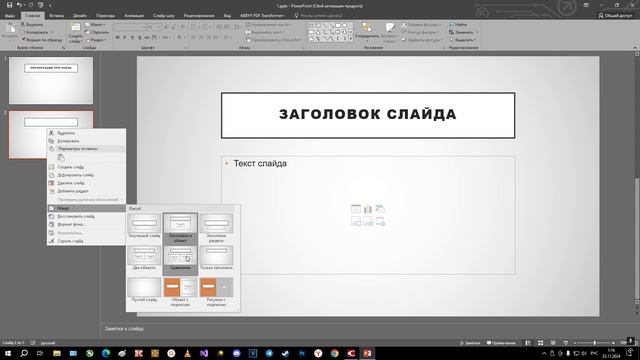Switch to the Insert ribbon tab

(x=56, y=16)
